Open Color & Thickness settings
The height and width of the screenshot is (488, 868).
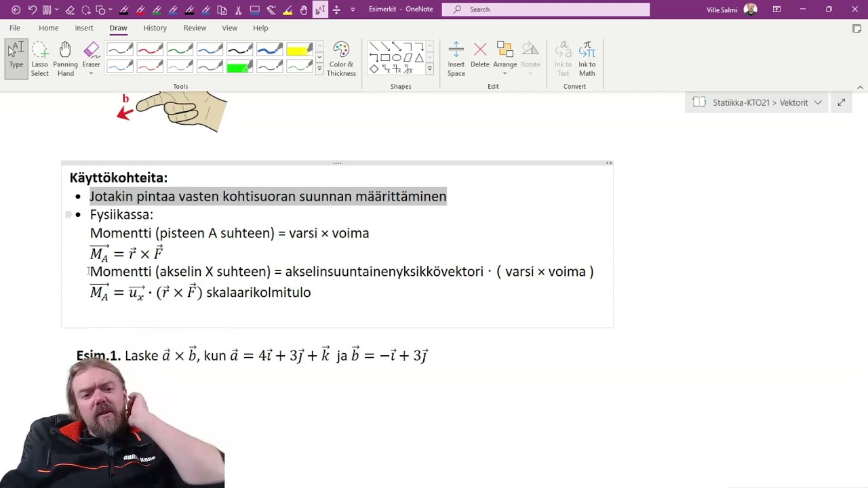point(341,59)
